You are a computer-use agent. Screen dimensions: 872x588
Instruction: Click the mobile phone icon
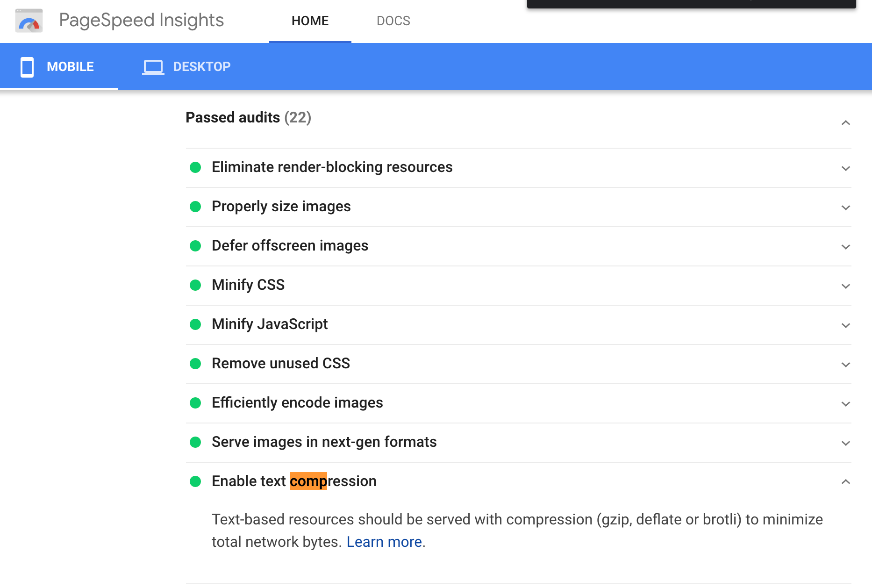coord(27,67)
